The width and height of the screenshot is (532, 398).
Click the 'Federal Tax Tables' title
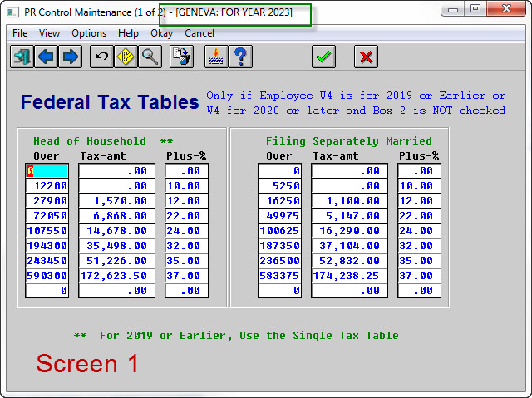click(x=110, y=102)
